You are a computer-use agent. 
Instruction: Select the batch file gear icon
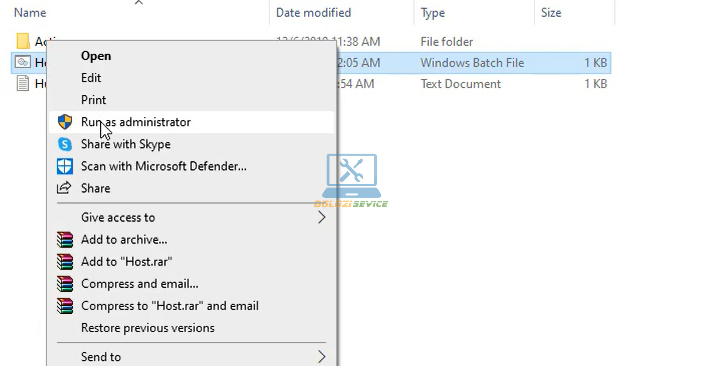click(x=23, y=62)
